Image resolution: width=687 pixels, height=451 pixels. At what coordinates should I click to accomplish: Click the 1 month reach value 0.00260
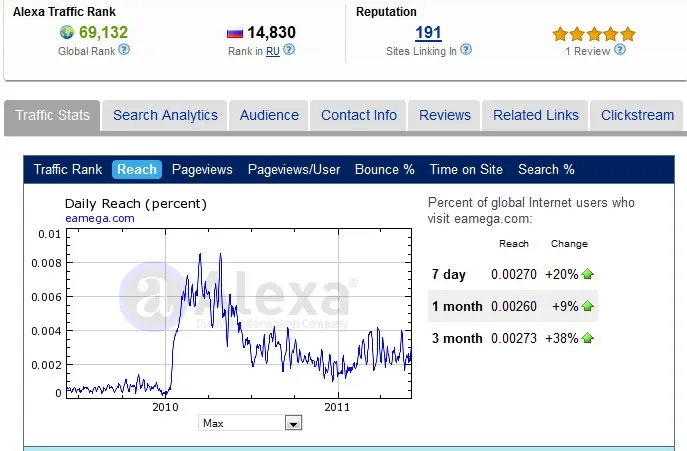(x=514, y=306)
